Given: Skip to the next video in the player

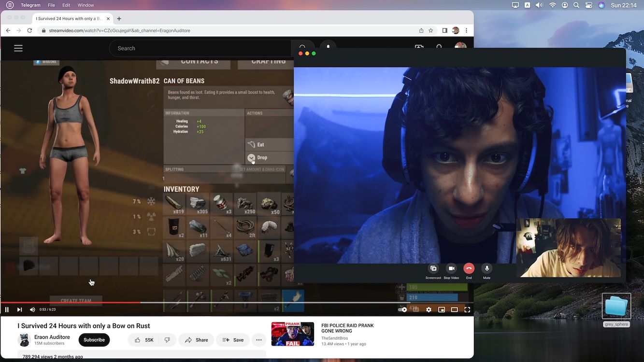Looking at the screenshot, I should tap(19, 310).
